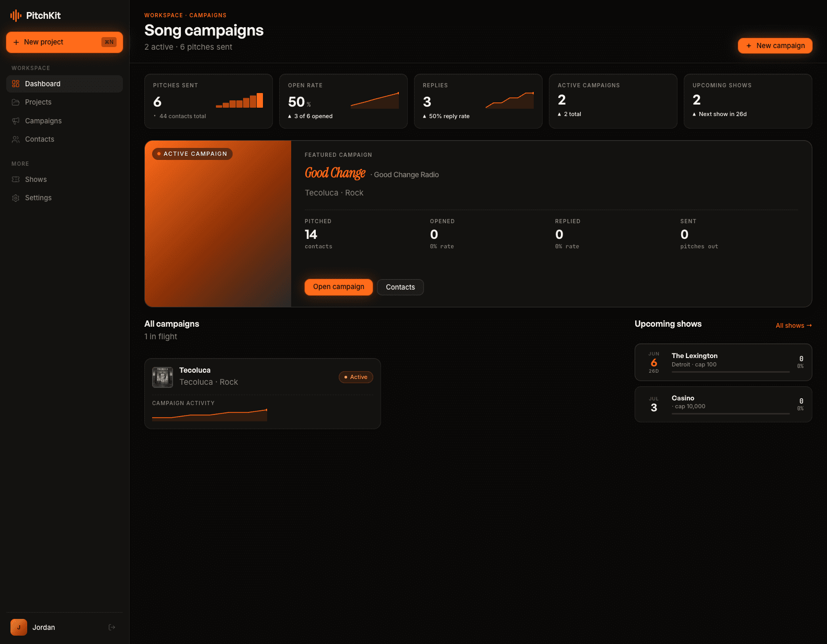Click the Active status badge on Tecoluca
Image resolution: width=827 pixels, height=644 pixels.
pyautogui.click(x=356, y=377)
